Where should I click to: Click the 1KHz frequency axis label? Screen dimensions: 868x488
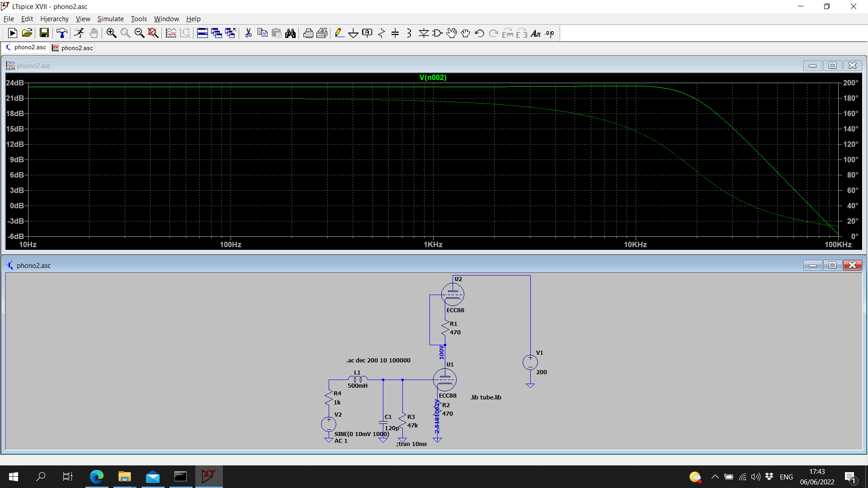(x=433, y=244)
